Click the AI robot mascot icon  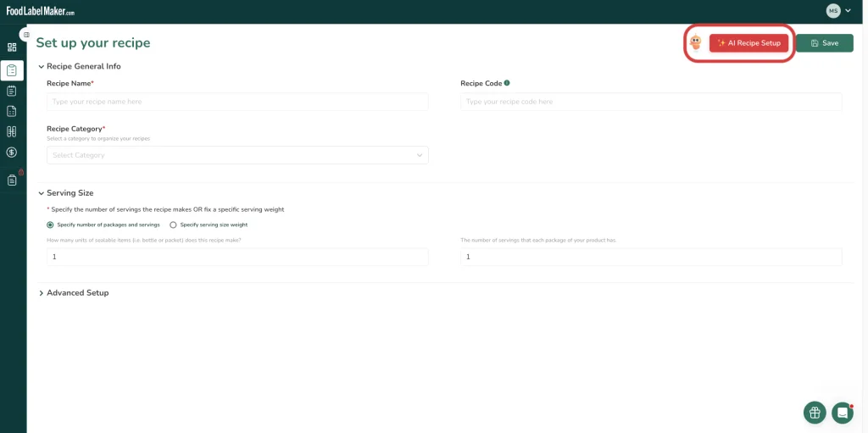[696, 42]
